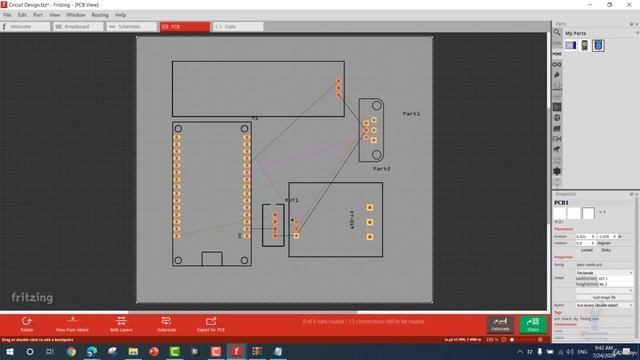Click the taskbar search circle icon
This screenshot has height=360, width=640.
tap(30, 351)
